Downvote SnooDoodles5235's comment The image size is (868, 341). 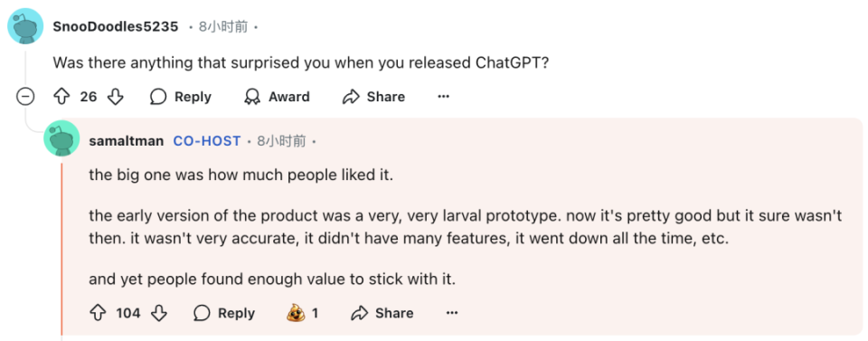pos(115,97)
